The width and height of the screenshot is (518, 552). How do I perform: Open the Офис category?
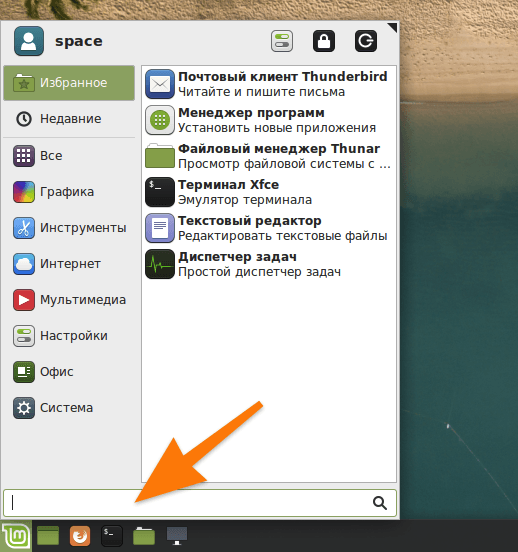(69, 372)
